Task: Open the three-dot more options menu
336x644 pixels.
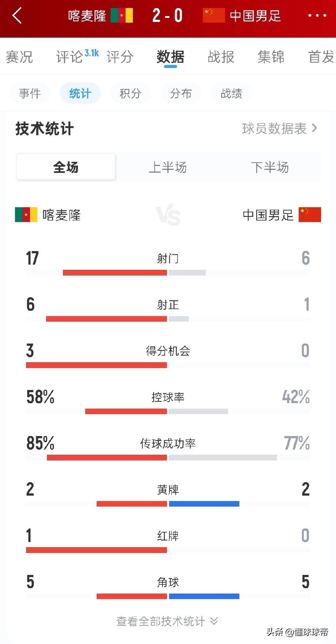Action: tap(317, 16)
